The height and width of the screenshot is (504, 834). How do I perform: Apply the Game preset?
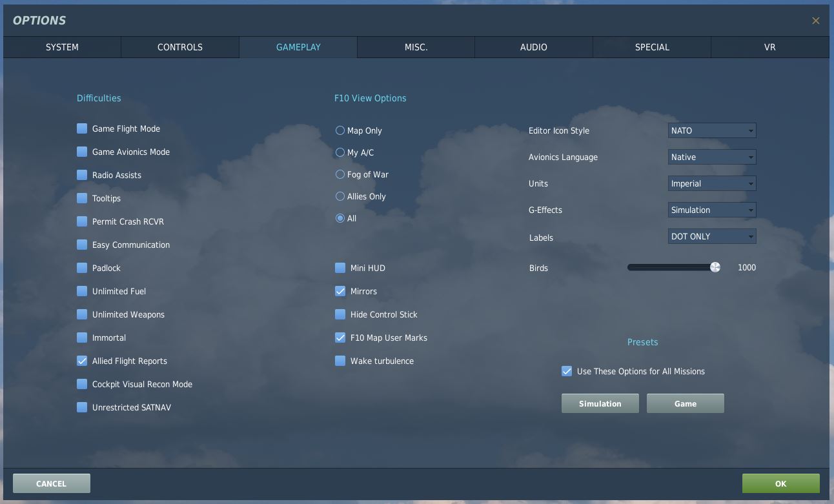point(686,403)
